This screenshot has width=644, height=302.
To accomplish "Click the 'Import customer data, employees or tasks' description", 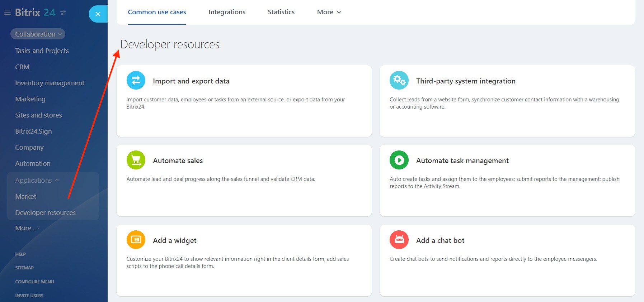I will tap(236, 103).
